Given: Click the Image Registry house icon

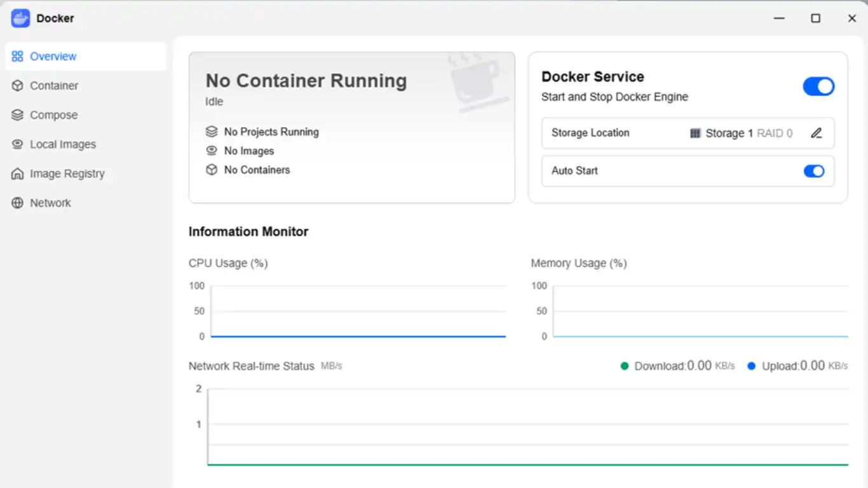Looking at the screenshot, I should pos(17,173).
